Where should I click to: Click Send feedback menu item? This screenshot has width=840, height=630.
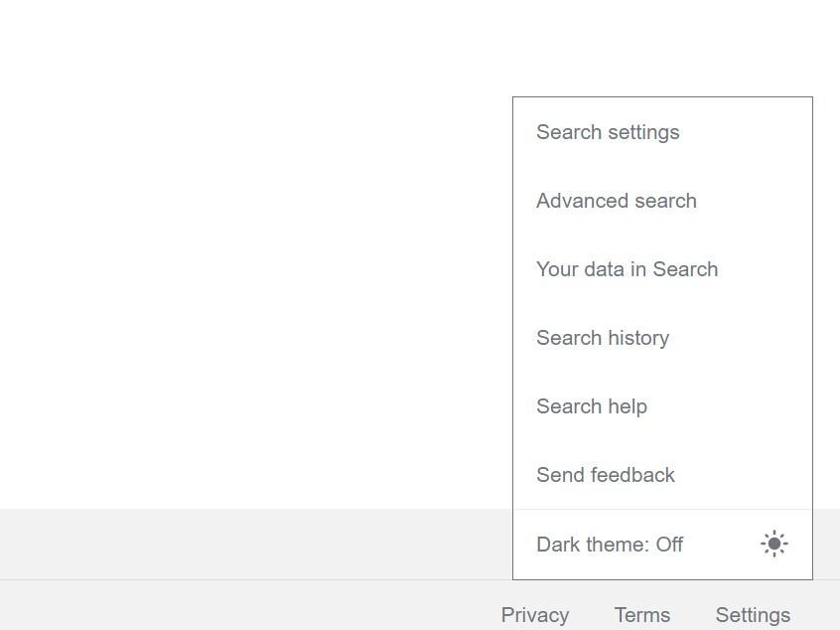point(606,475)
